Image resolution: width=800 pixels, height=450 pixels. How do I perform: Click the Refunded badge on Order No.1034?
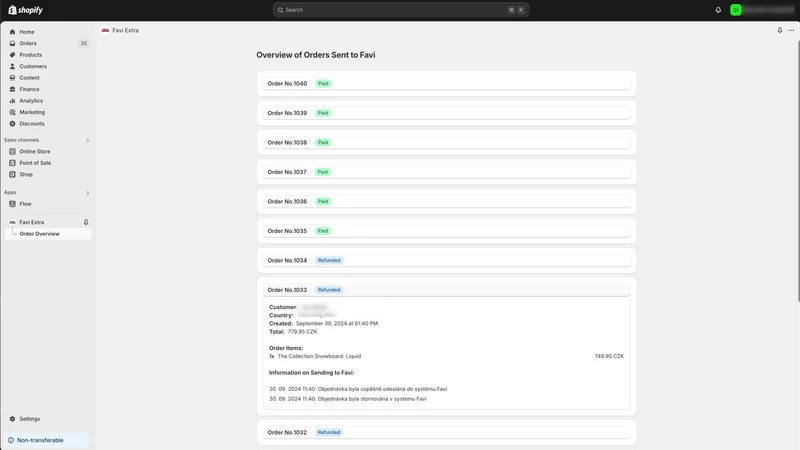point(329,260)
